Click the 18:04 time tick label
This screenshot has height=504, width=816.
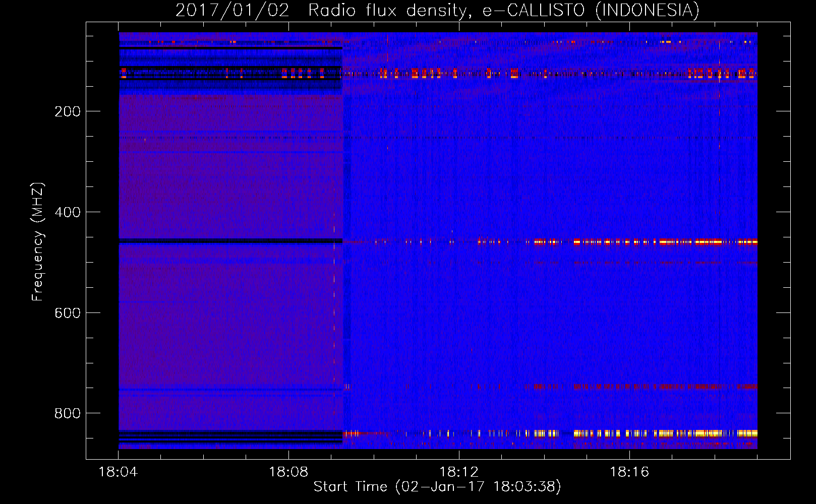tap(118, 472)
